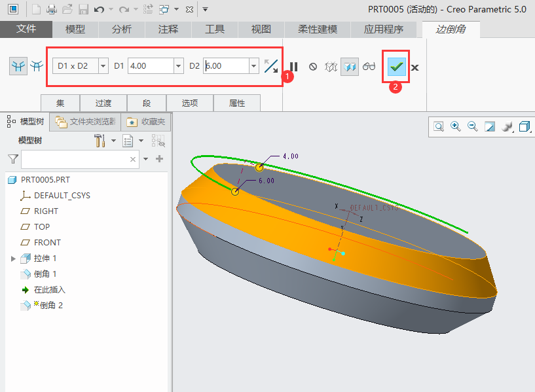Screen dimensions: 535x392
Task: Toggle the attached preview mode button
Action: point(350,66)
